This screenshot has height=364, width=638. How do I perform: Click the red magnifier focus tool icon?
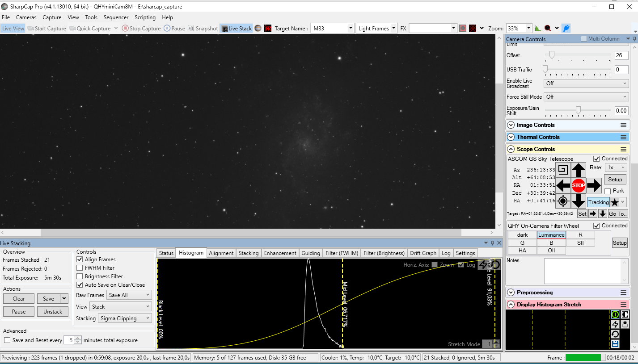(x=547, y=29)
